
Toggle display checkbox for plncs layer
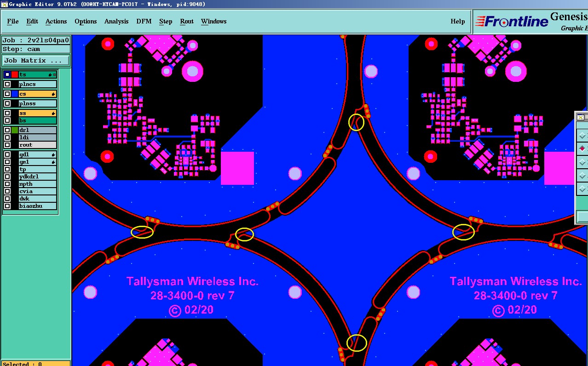7,84
